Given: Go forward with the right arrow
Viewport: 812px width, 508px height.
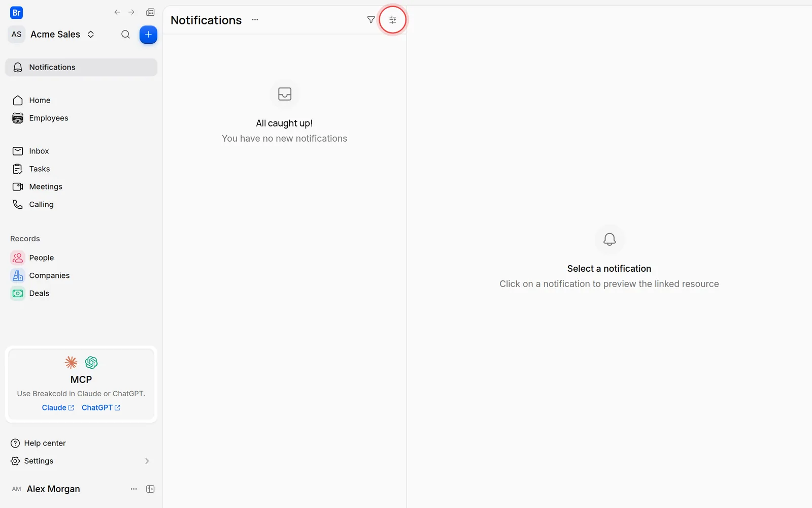Looking at the screenshot, I should point(131,12).
